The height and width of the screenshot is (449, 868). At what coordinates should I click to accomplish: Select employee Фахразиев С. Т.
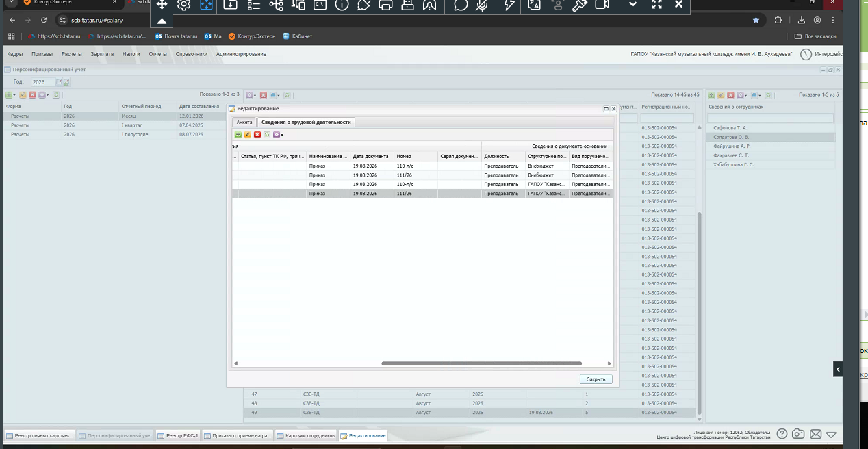pos(770,155)
